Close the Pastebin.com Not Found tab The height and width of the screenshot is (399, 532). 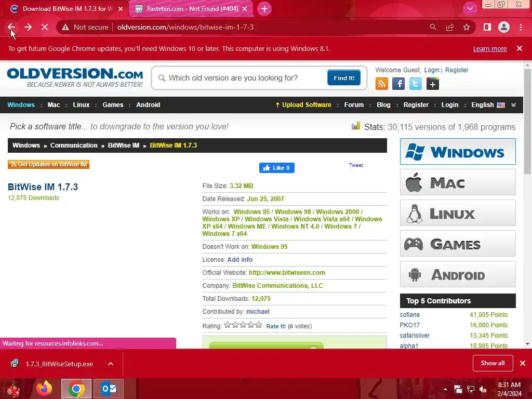(245, 9)
